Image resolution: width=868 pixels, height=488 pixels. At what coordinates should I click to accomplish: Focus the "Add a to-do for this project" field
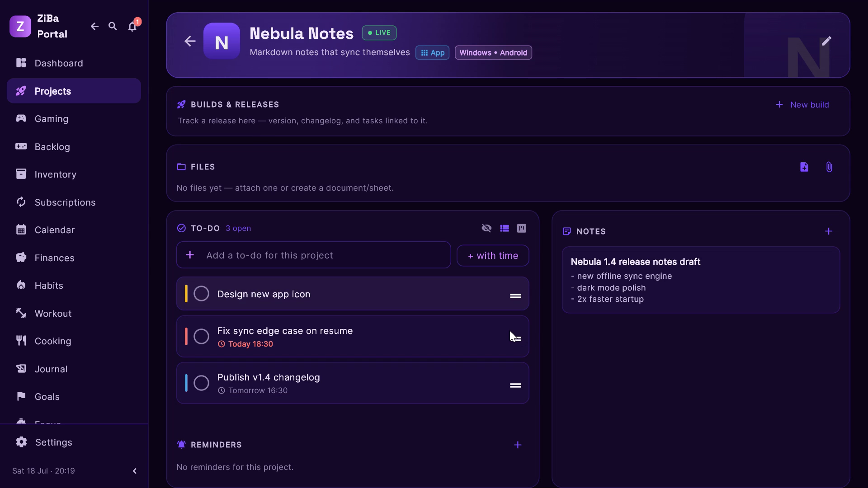[314, 255]
